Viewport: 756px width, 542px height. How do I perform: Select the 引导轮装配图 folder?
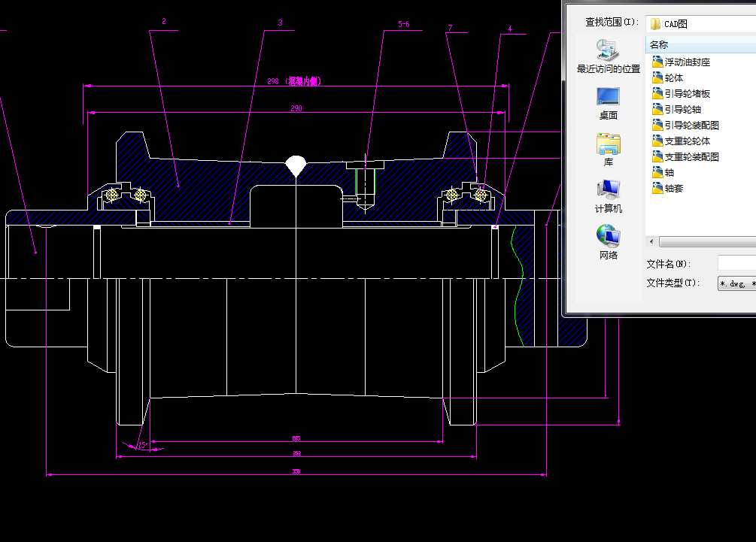tap(685, 126)
